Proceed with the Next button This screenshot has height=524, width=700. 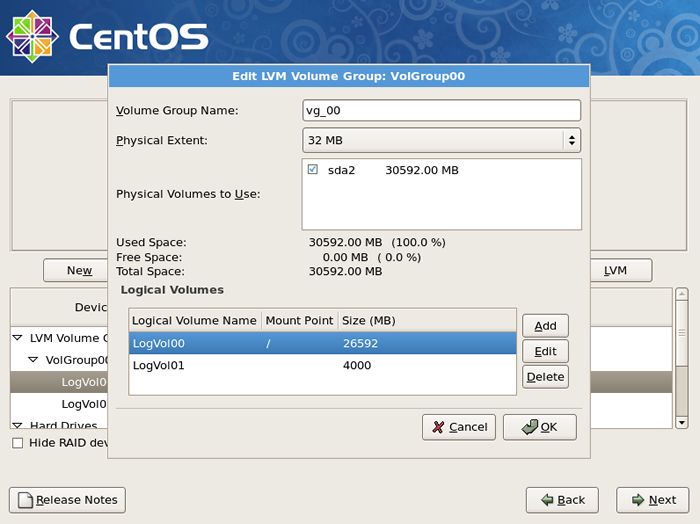coord(653,500)
